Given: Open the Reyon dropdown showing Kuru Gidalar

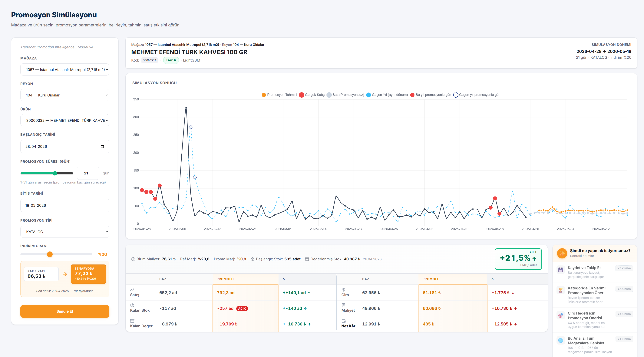Looking at the screenshot, I should (x=65, y=95).
